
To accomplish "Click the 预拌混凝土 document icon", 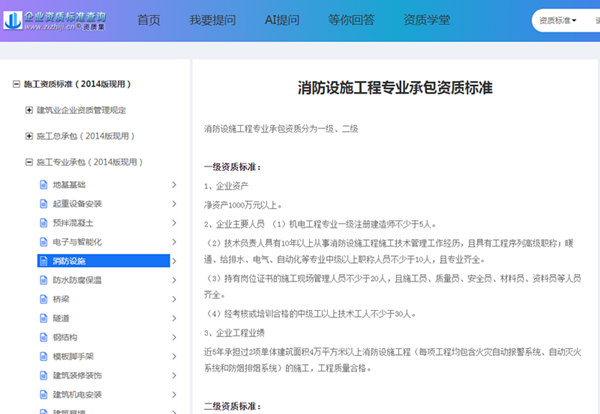I will 43,223.
